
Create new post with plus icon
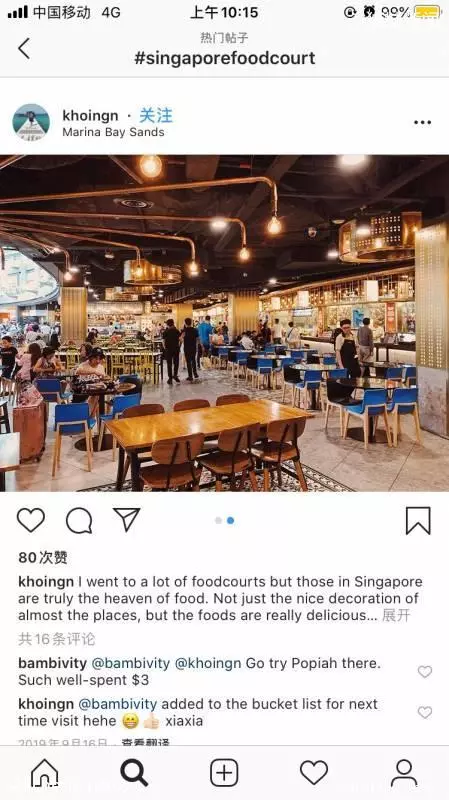click(x=224, y=772)
